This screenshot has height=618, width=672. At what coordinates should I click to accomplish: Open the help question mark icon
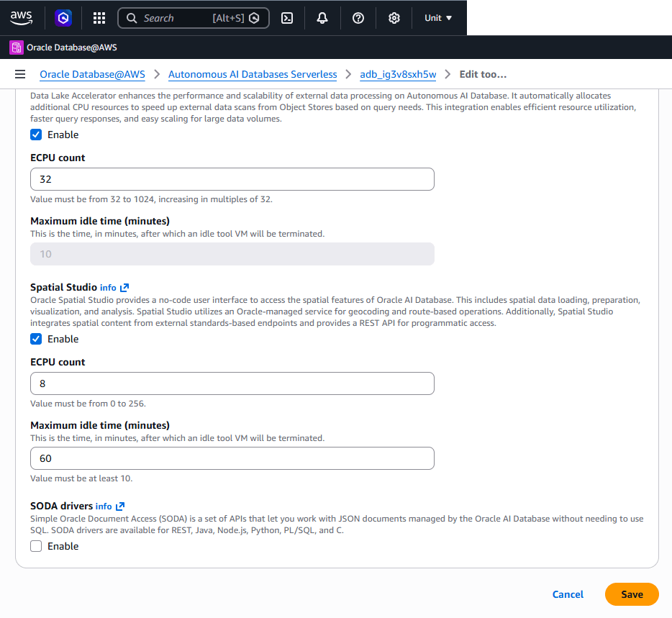358,18
